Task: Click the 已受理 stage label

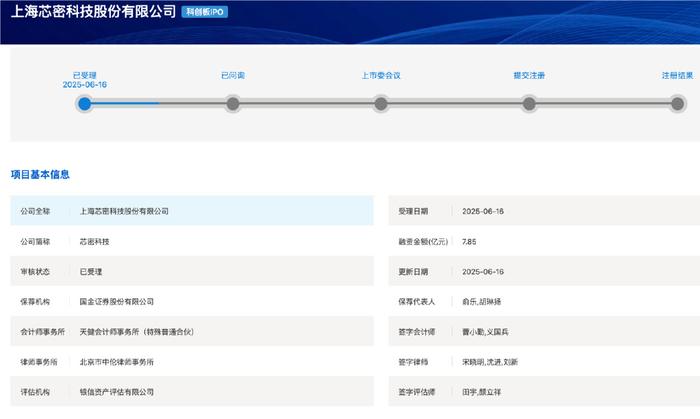Action: [84, 75]
